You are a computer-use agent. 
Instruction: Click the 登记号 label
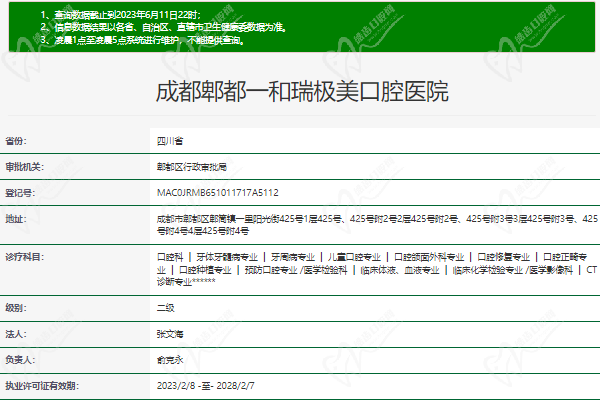pyautogui.click(x=20, y=193)
